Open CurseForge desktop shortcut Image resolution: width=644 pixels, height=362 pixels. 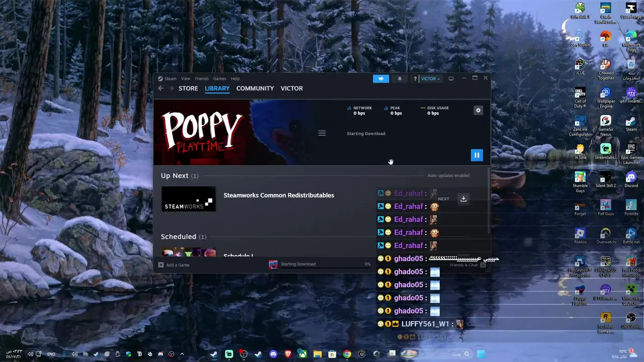(x=631, y=11)
